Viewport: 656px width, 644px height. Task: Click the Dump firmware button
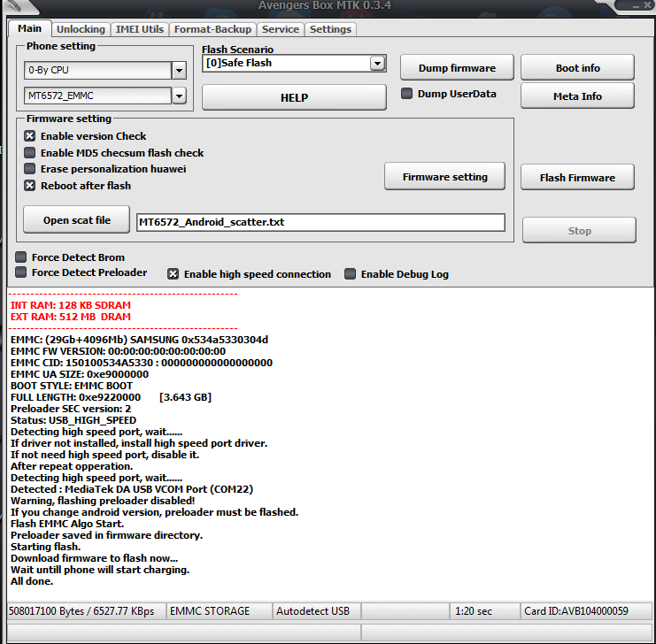[x=457, y=68]
